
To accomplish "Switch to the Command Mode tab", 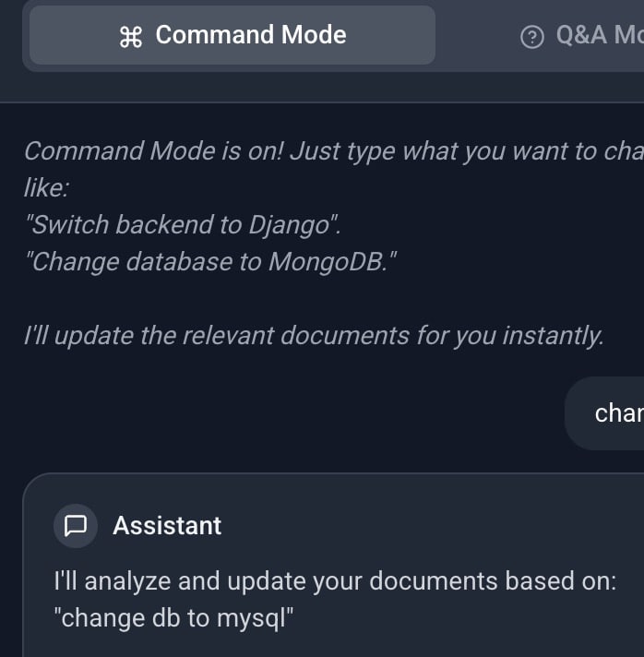I will 233,35.
